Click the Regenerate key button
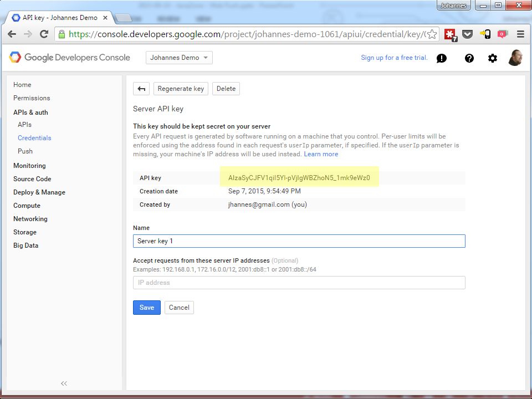Image resolution: width=532 pixels, height=399 pixels. click(181, 89)
